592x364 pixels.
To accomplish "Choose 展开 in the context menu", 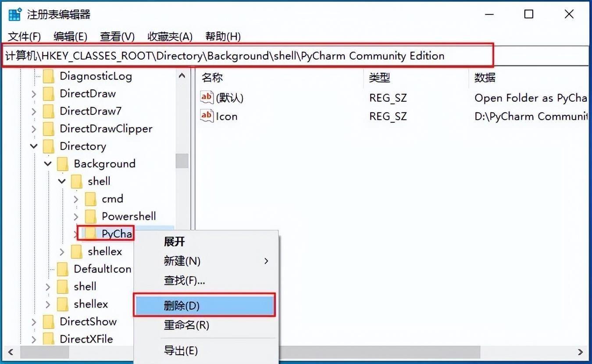I will tap(174, 242).
